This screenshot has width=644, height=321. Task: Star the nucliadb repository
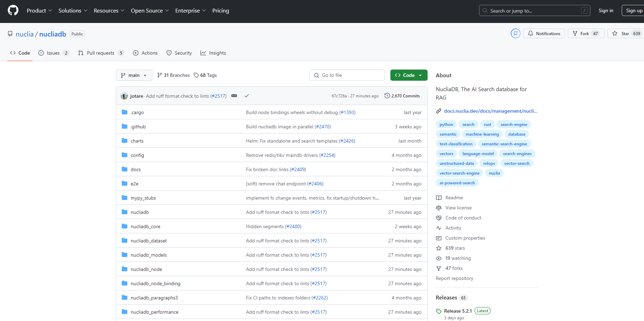[x=626, y=33]
